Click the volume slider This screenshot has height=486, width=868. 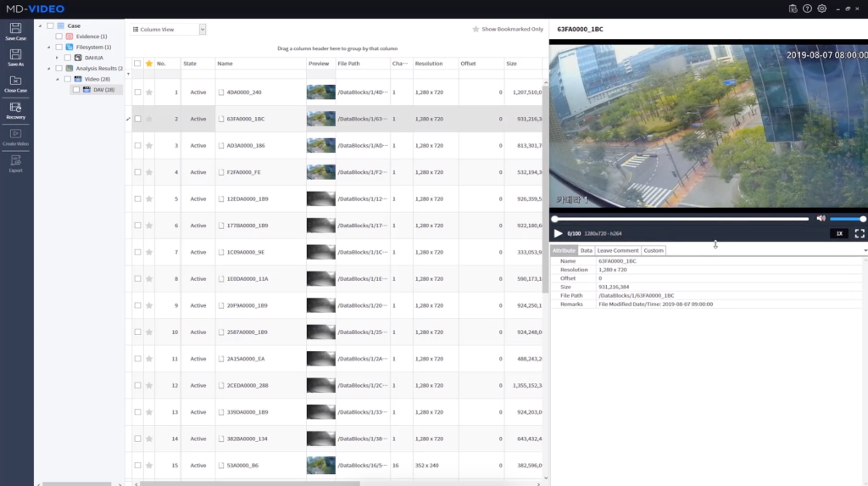(x=846, y=219)
